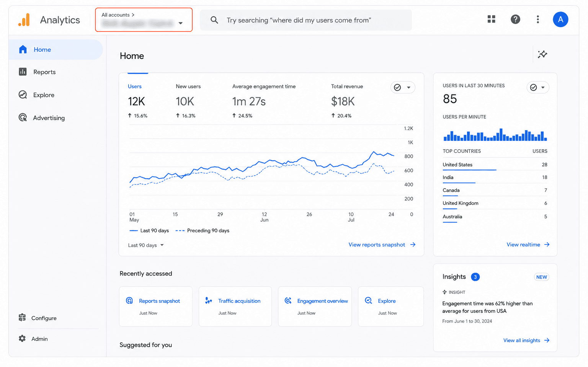Click the Analytics logo icon
The image size is (588, 367).
pos(24,20)
